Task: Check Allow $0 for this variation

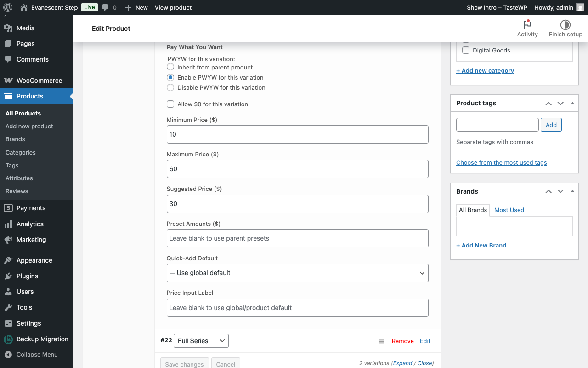Action: [x=170, y=104]
